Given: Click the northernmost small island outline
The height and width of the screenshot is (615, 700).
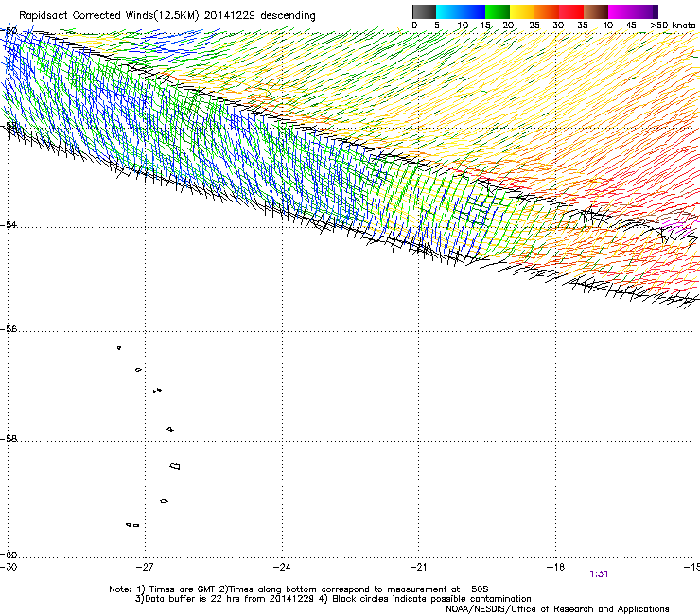Looking at the screenshot, I should point(119,348).
